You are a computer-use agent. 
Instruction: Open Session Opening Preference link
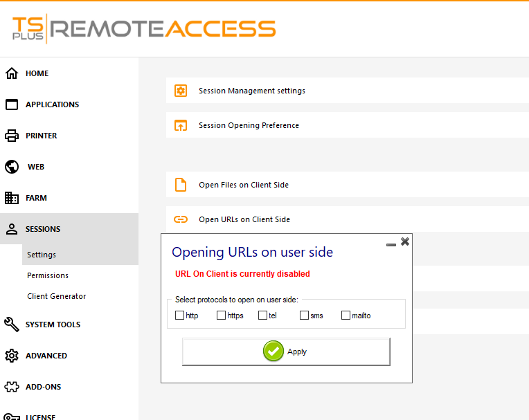(249, 125)
